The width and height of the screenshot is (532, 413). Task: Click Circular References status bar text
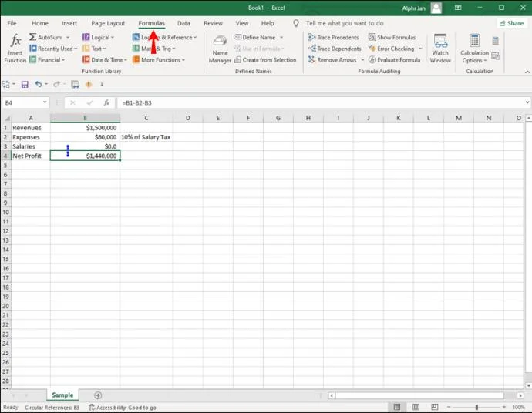pyautogui.click(x=52, y=408)
